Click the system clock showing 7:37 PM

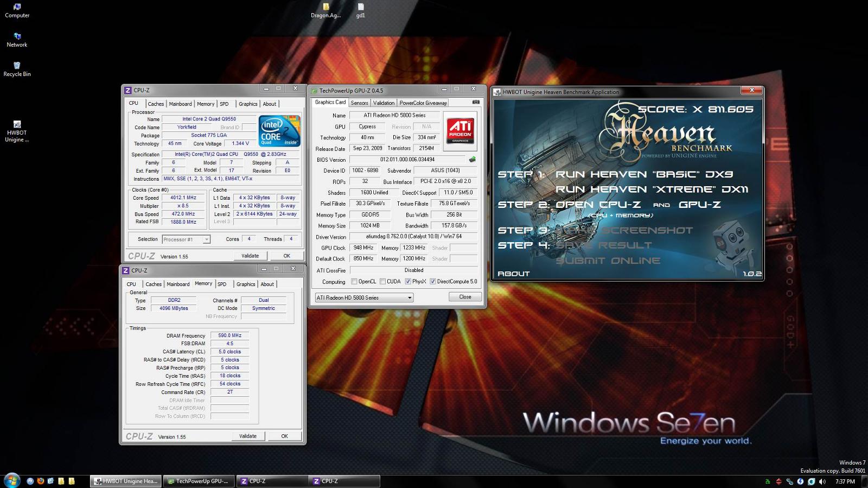pyautogui.click(x=845, y=481)
